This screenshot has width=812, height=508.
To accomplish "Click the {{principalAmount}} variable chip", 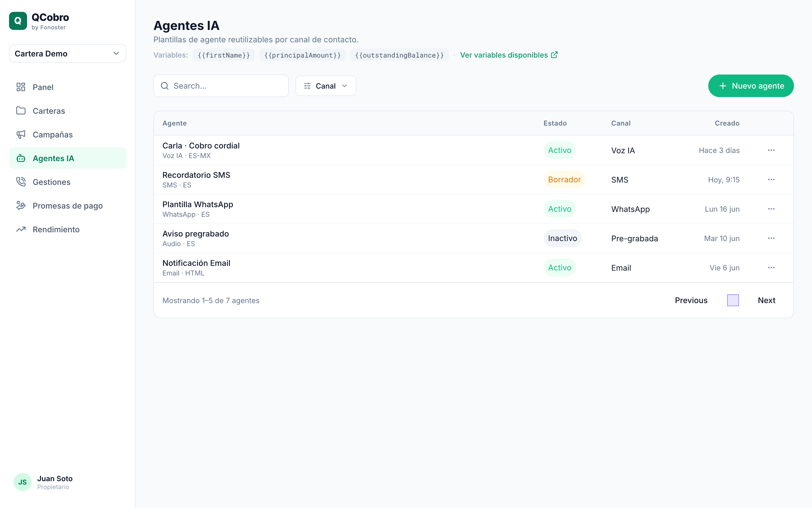I will (302, 55).
